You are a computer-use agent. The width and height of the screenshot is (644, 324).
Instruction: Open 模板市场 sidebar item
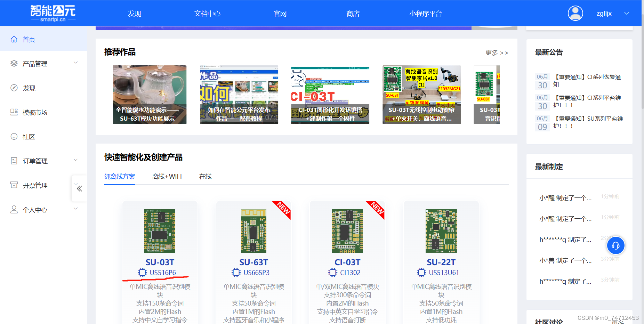point(35,113)
